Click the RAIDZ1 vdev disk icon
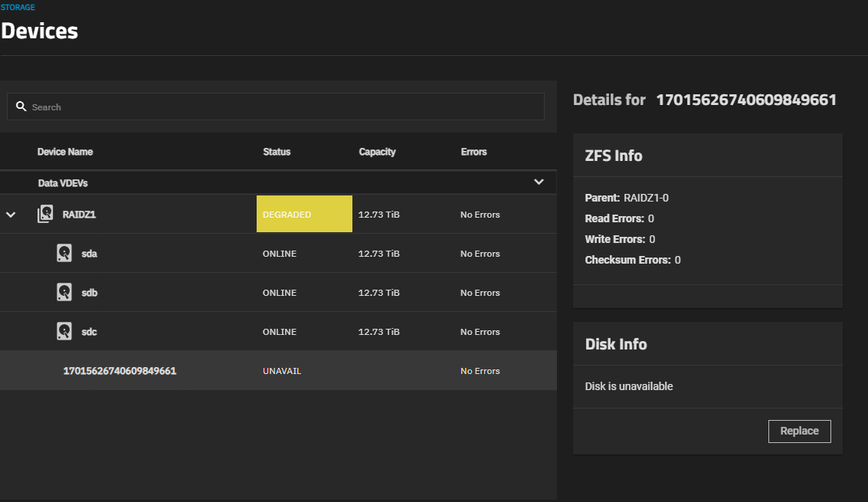This screenshot has height=502, width=868. click(45, 214)
